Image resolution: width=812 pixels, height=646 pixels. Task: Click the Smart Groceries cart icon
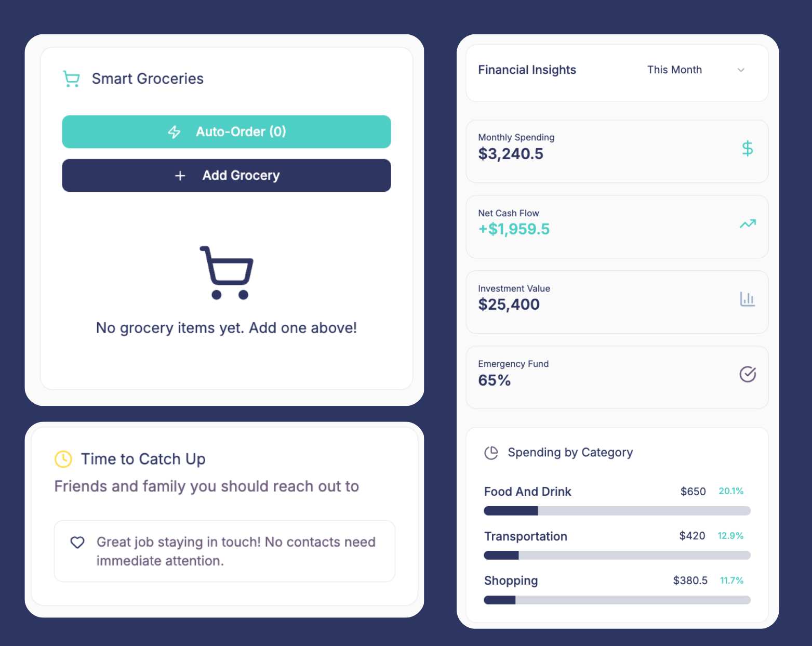pyautogui.click(x=71, y=79)
